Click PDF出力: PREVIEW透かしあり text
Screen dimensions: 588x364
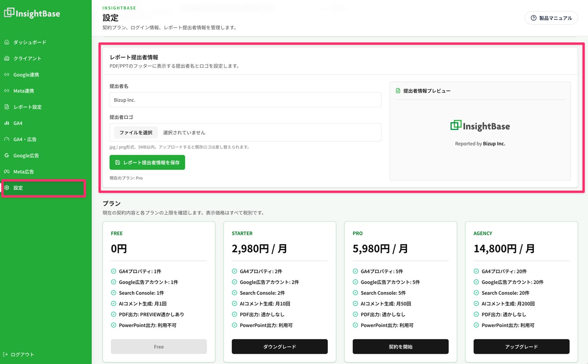[151, 314]
